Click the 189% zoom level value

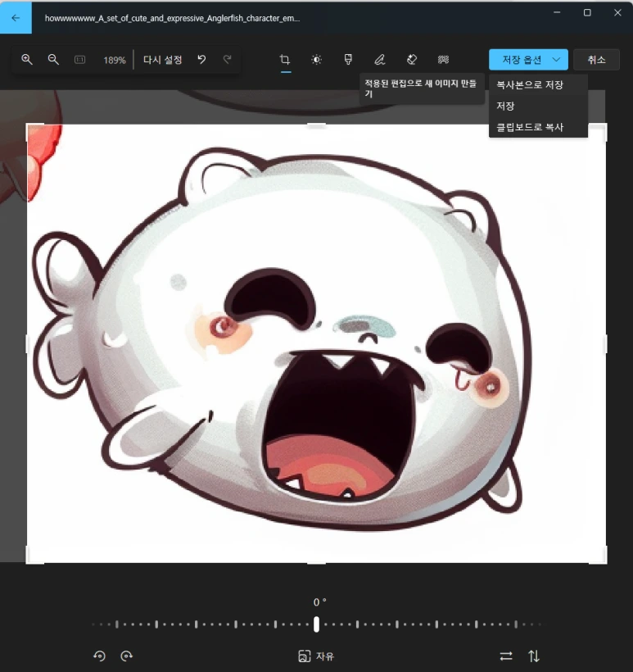pos(115,60)
